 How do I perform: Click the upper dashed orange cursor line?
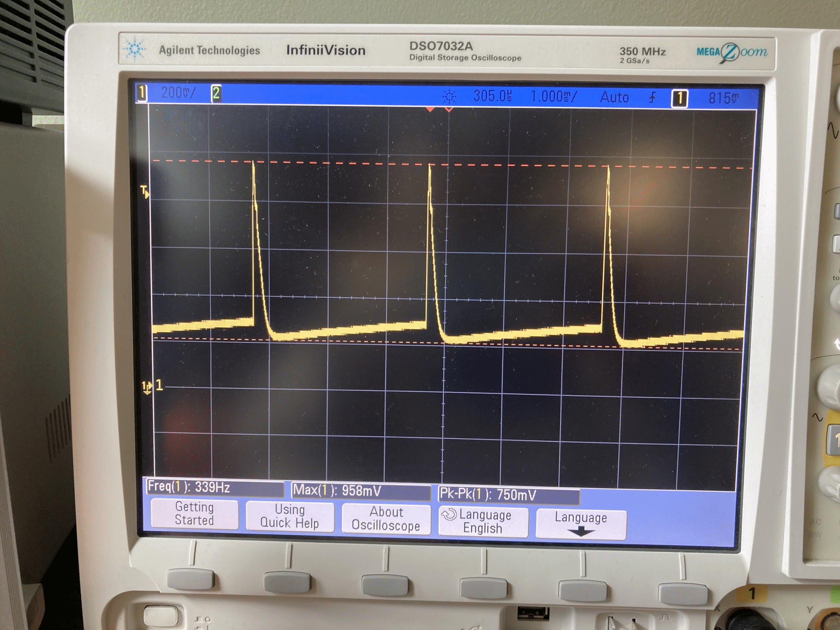click(x=452, y=164)
